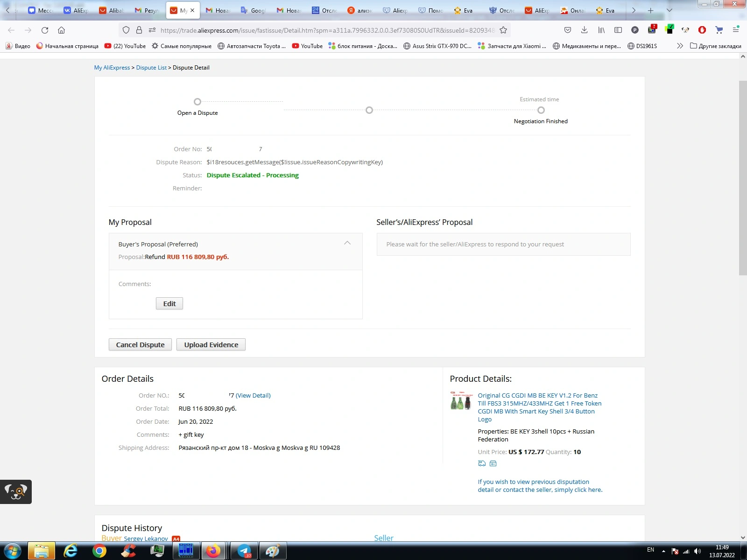Show more bookmarks overflow chevron
747x560 pixels.
pos(680,46)
